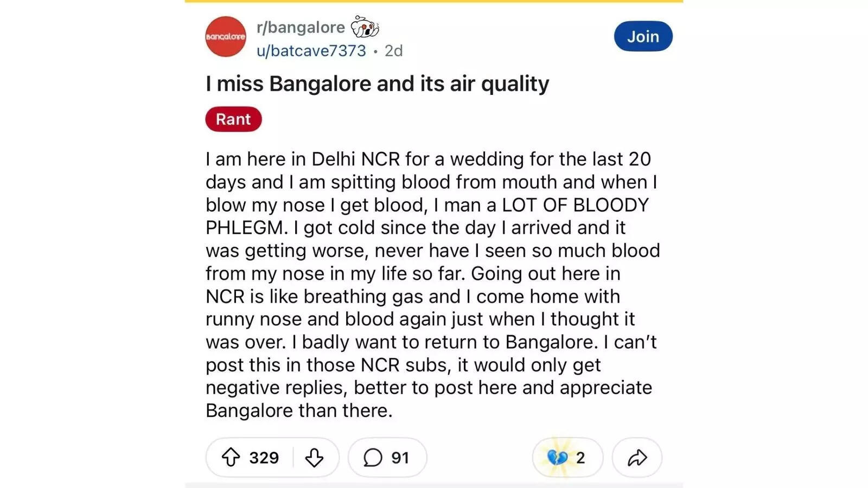Click the 2d post timestamp
This screenshot has height=488, width=868.
(393, 50)
